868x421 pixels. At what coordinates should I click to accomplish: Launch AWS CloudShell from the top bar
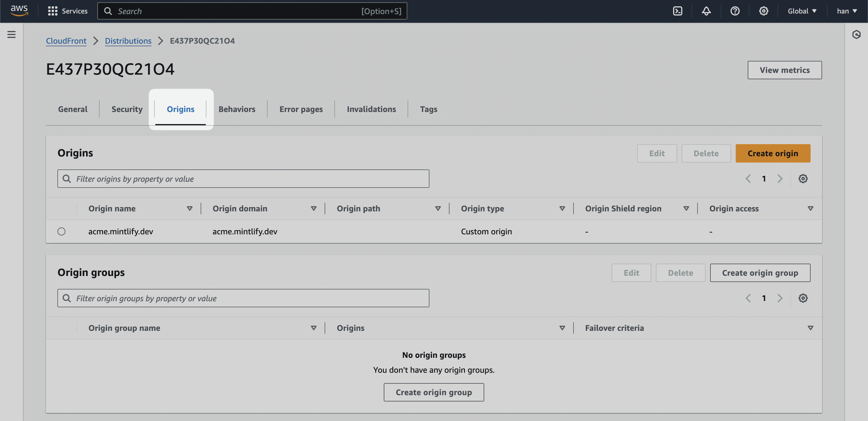[x=678, y=11]
